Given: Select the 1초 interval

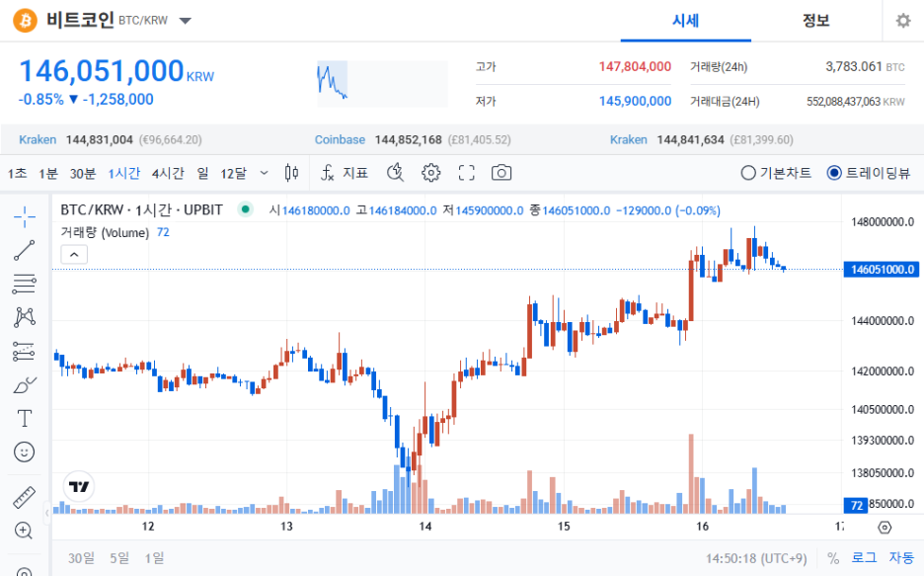Looking at the screenshot, I should click(x=17, y=173).
